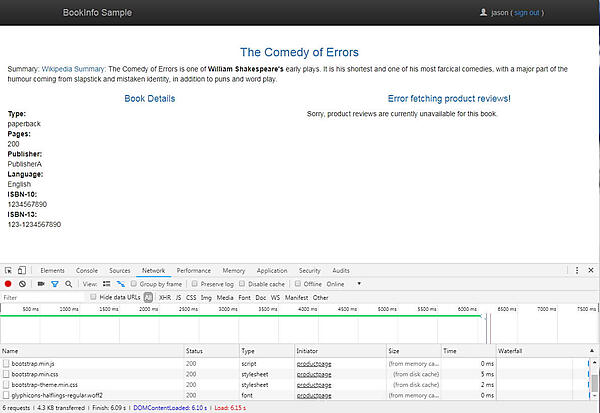The height and width of the screenshot is (413, 600).
Task: Sort requests by Status column header
Action: coord(194,351)
